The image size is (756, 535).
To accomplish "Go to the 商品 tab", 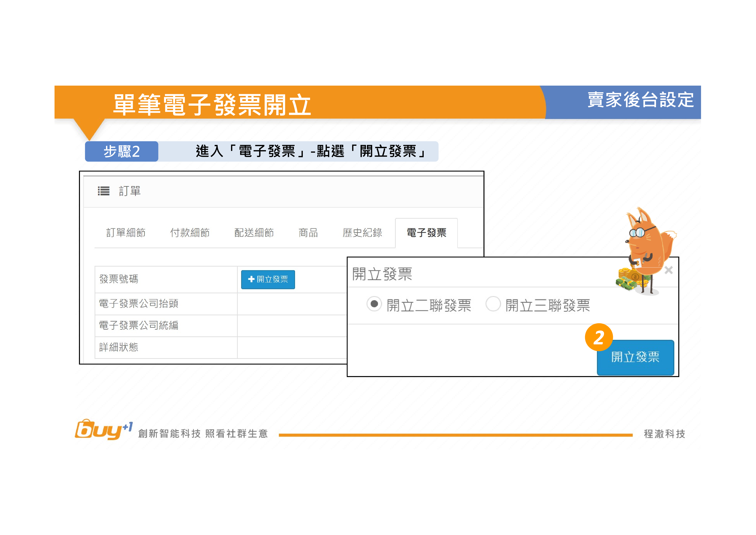I will pyautogui.click(x=308, y=233).
